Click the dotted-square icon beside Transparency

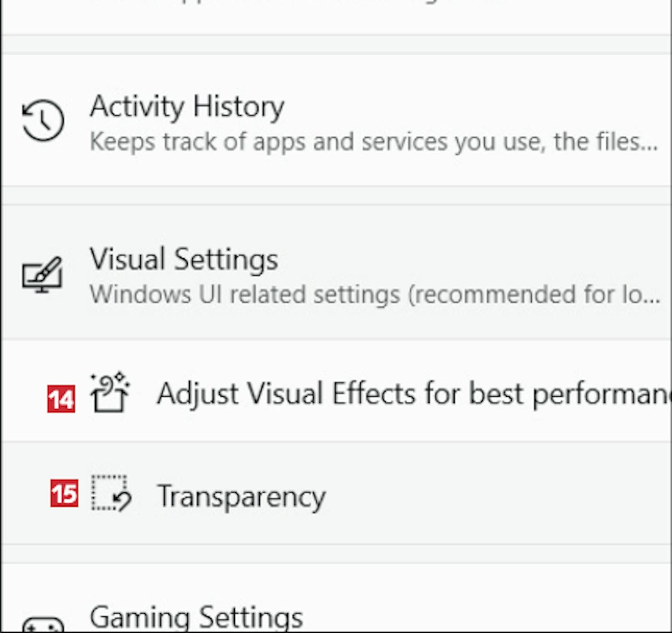click(111, 494)
